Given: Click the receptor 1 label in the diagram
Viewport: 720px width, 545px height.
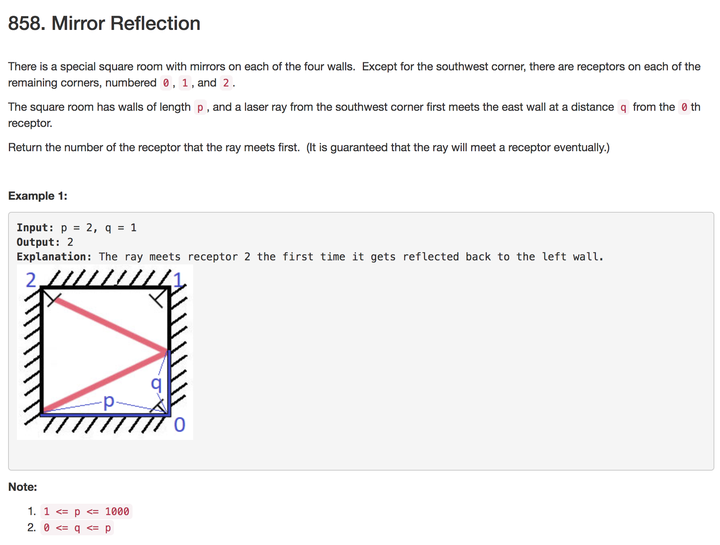Looking at the screenshot, I should click(x=179, y=279).
